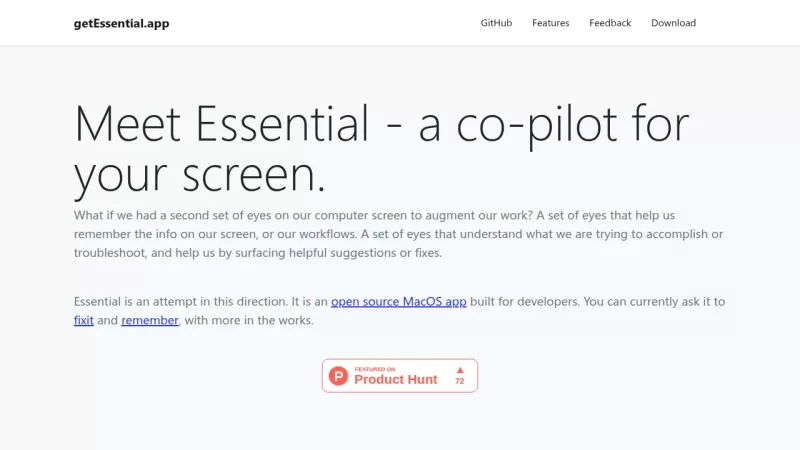
Task: Click 'with more in the works' text
Action: point(249,321)
